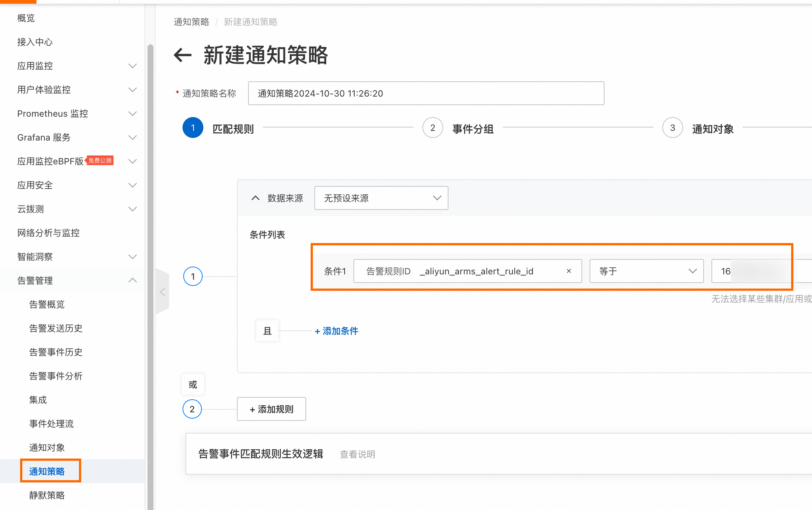The height and width of the screenshot is (510, 812).
Task: Click 通知策略 breadcrumb link
Action: click(191, 22)
